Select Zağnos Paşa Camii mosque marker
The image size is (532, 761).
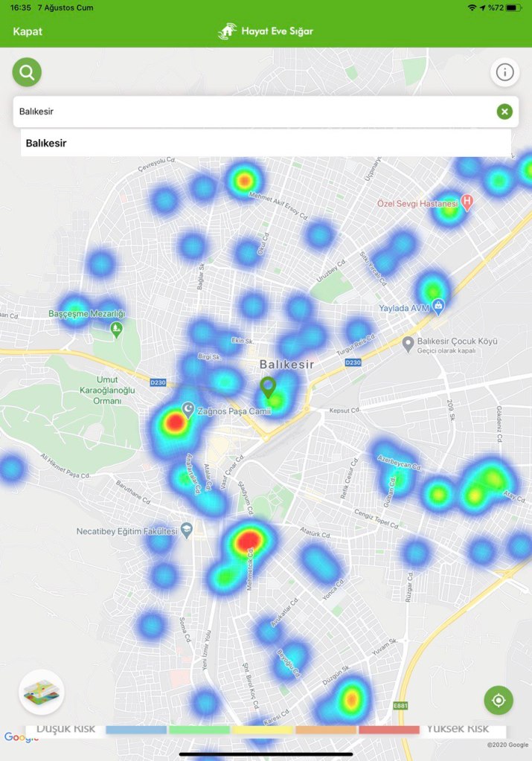pyautogui.click(x=188, y=410)
